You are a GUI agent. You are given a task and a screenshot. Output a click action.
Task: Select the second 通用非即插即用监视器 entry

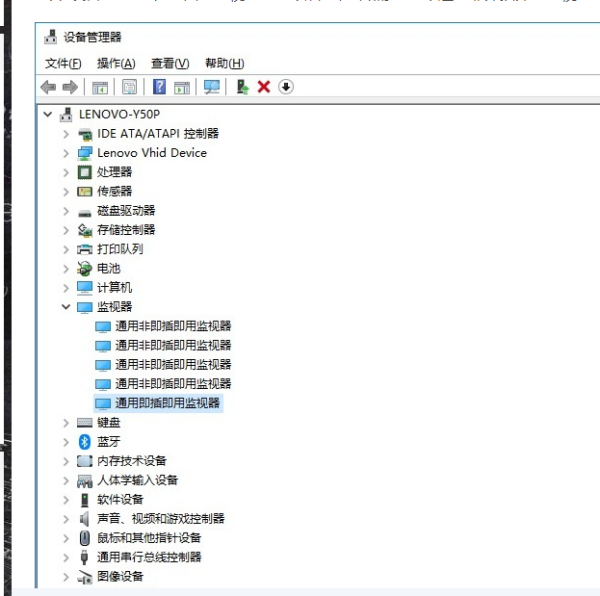click(173, 345)
